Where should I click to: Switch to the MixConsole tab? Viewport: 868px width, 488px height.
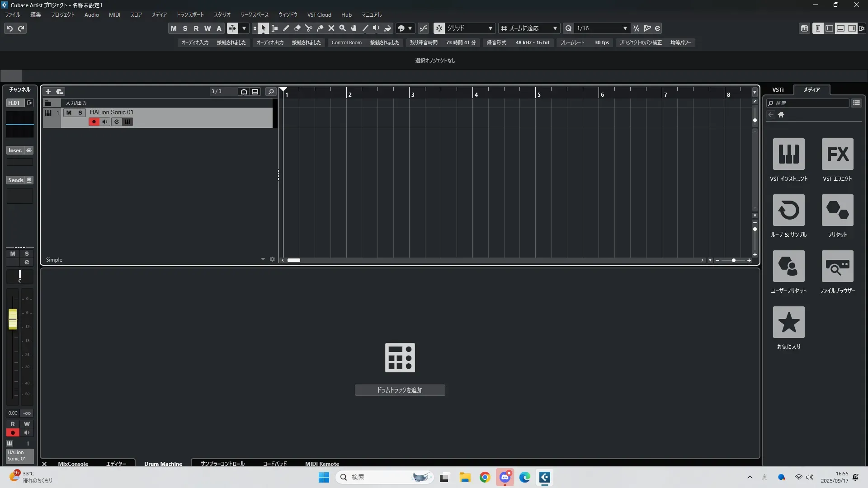(x=73, y=464)
